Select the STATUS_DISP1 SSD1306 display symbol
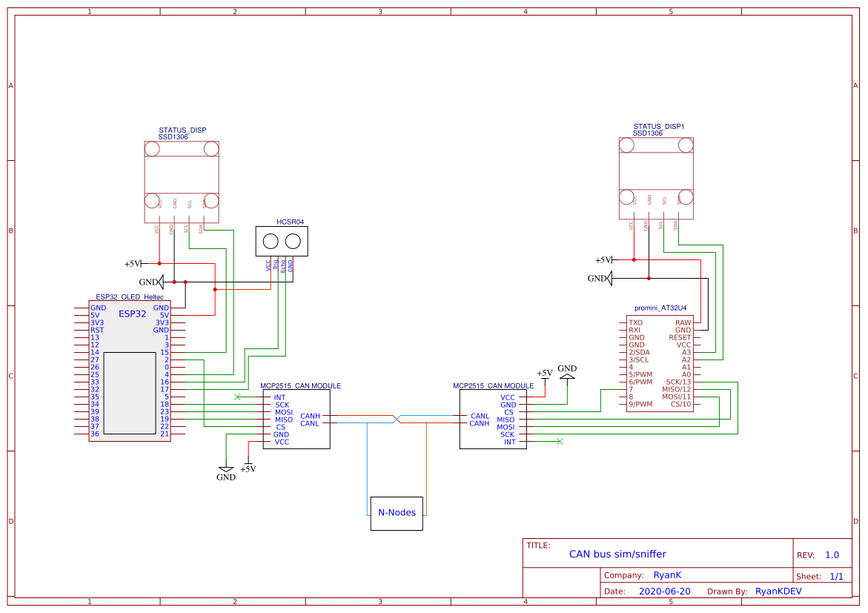 click(655, 178)
